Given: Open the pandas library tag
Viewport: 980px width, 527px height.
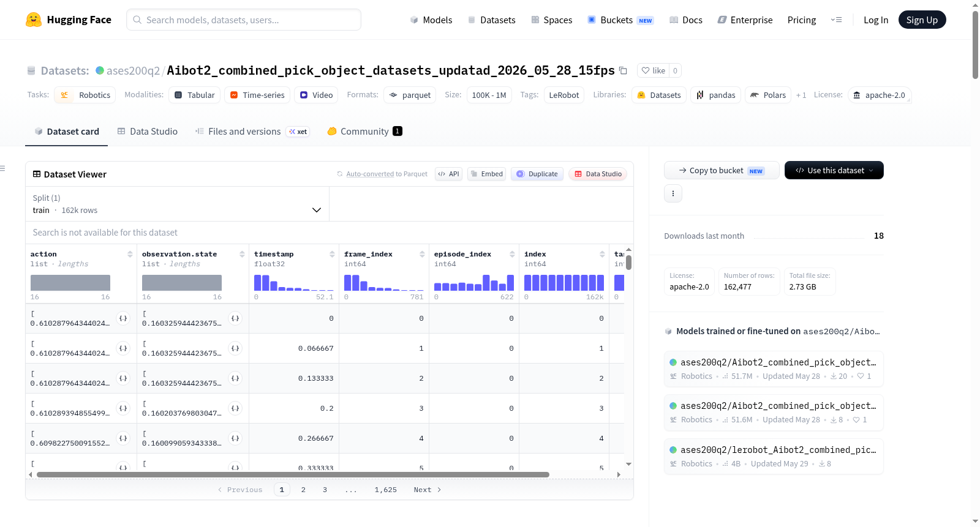Looking at the screenshot, I should pyautogui.click(x=715, y=95).
